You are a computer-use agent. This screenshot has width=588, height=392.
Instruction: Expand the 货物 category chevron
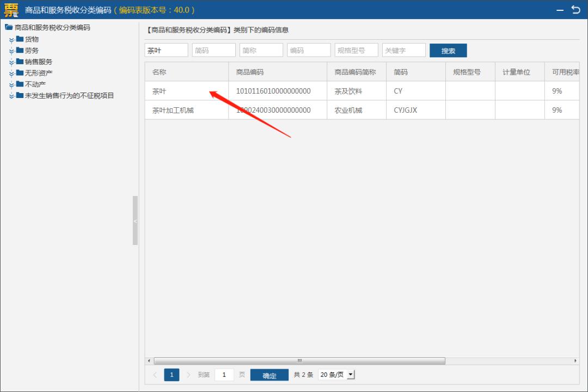point(12,39)
